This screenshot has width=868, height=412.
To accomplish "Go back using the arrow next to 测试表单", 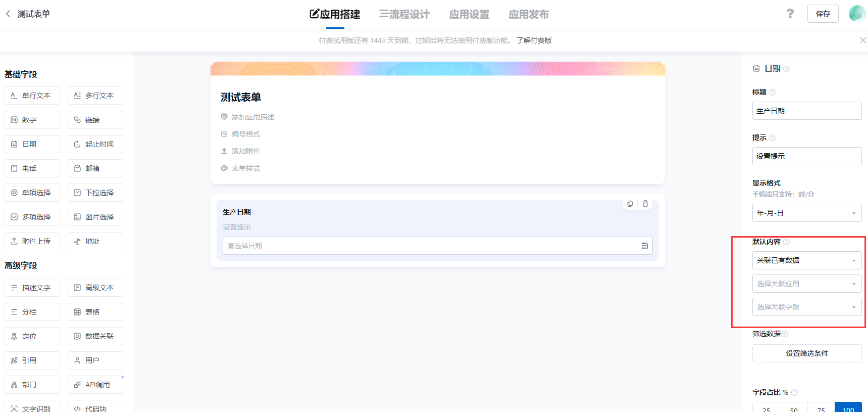I will tap(8, 14).
